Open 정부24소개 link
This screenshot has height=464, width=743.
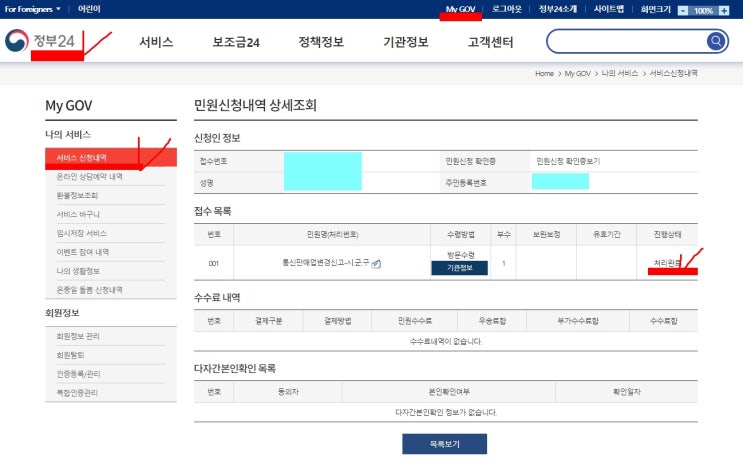(x=558, y=9)
